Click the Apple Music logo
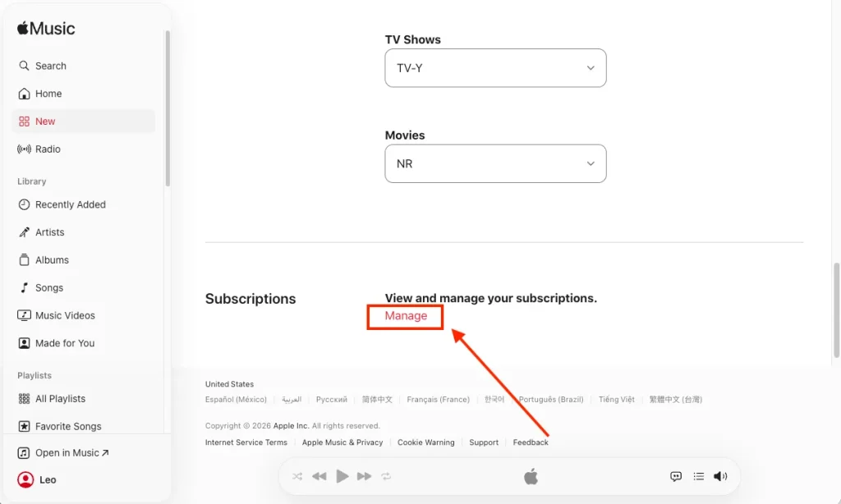841x504 pixels. pos(46,28)
